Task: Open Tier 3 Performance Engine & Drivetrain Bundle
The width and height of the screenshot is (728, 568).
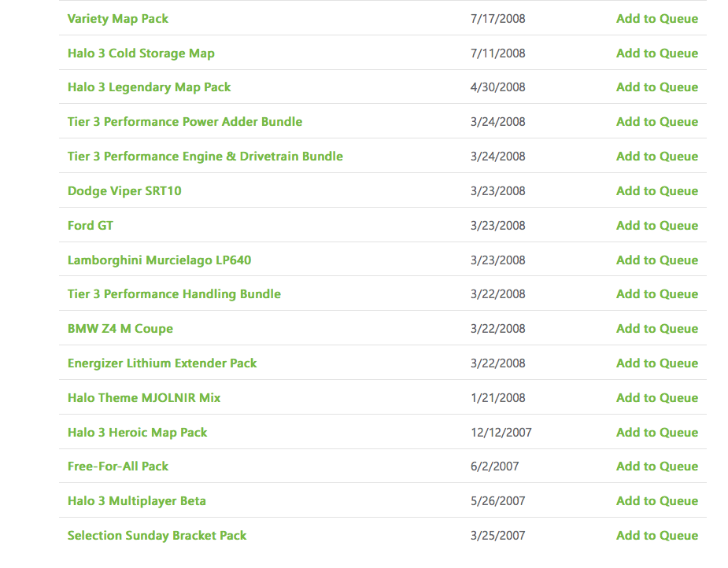Action: pos(205,157)
